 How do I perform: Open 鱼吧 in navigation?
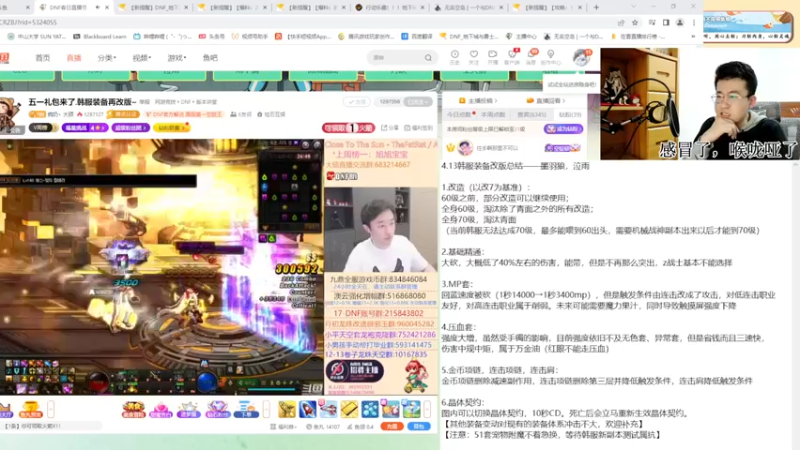click(210, 58)
